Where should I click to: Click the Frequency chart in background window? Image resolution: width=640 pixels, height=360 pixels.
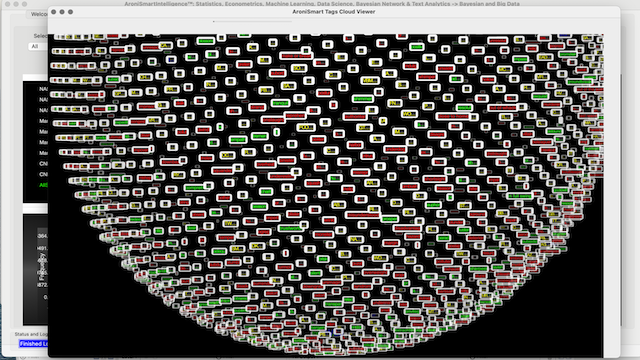point(36,269)
